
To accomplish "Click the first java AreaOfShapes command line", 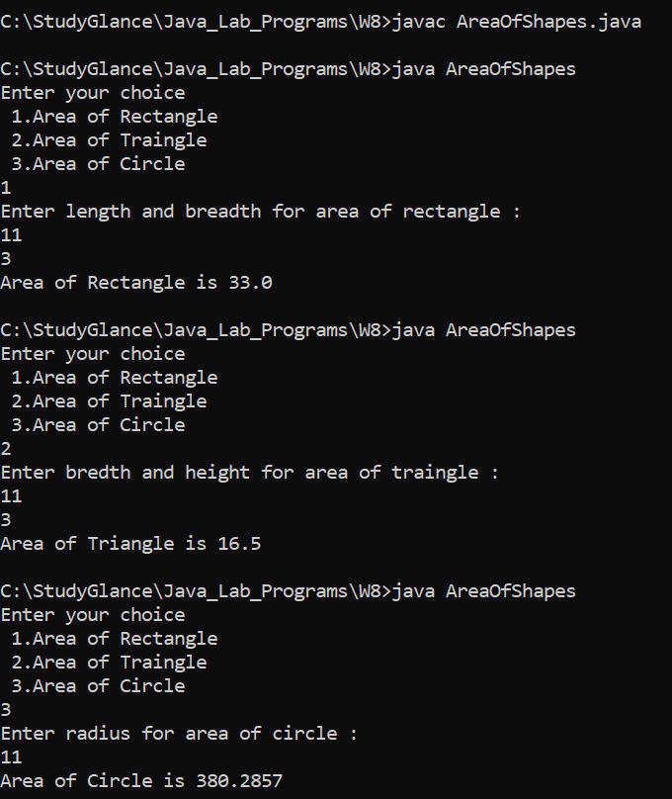I will [x=289, y=69].
